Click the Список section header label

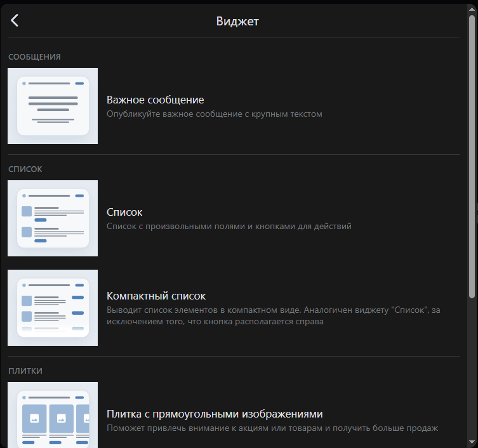(x=25, y=169)
